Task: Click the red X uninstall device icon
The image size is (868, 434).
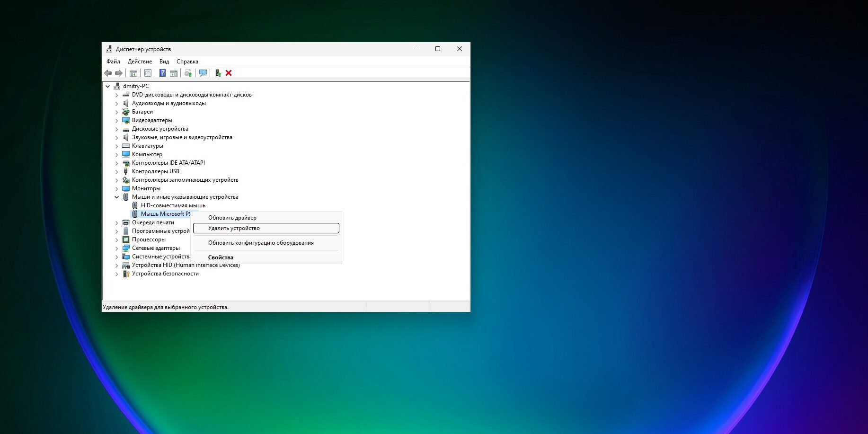Action: tap(229, 73)
